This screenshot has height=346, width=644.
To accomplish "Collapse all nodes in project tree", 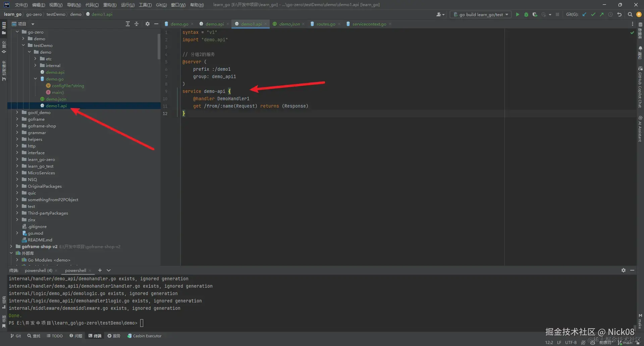I will coord(137,24).
